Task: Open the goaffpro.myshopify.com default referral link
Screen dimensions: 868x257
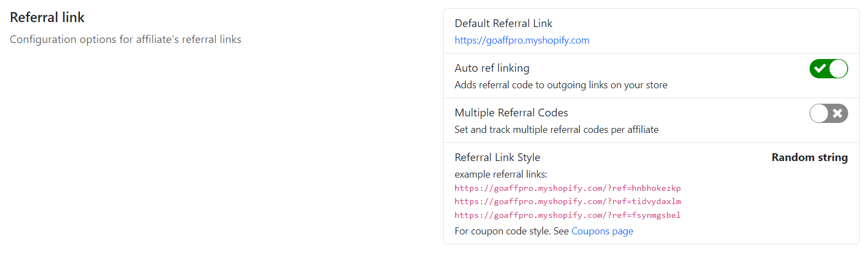Action: (521, 40)
